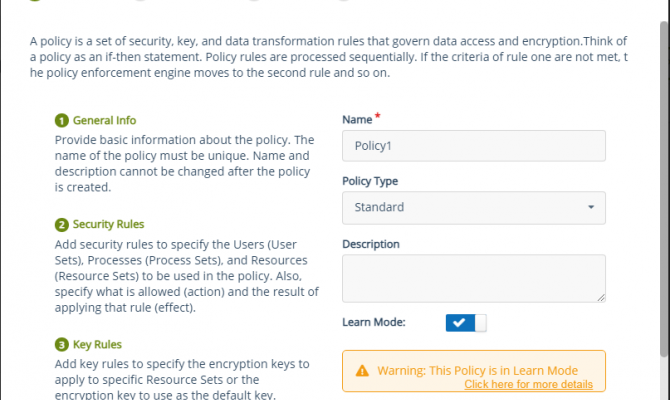Click the Description box resize handle
The width and height of the screenshot is (670, 400).
point(600,296)
